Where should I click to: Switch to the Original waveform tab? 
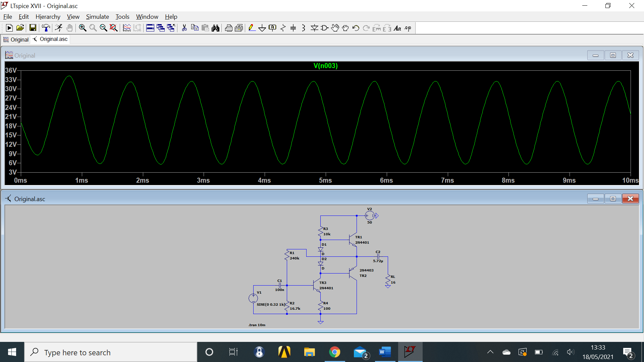16,39
